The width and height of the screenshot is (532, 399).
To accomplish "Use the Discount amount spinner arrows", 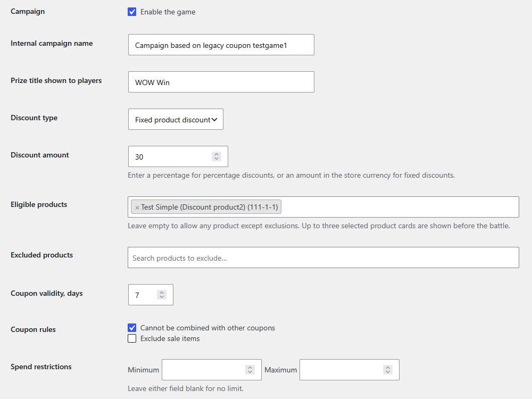I will click(x=217, y=156).
